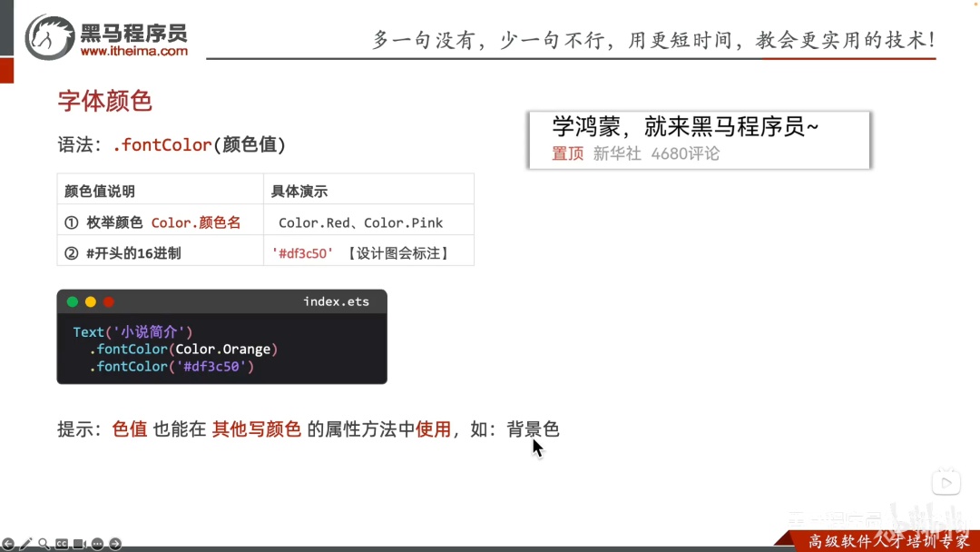Select the index.ets file title
This screenshot has width=980, height=552.
point(337,301)
